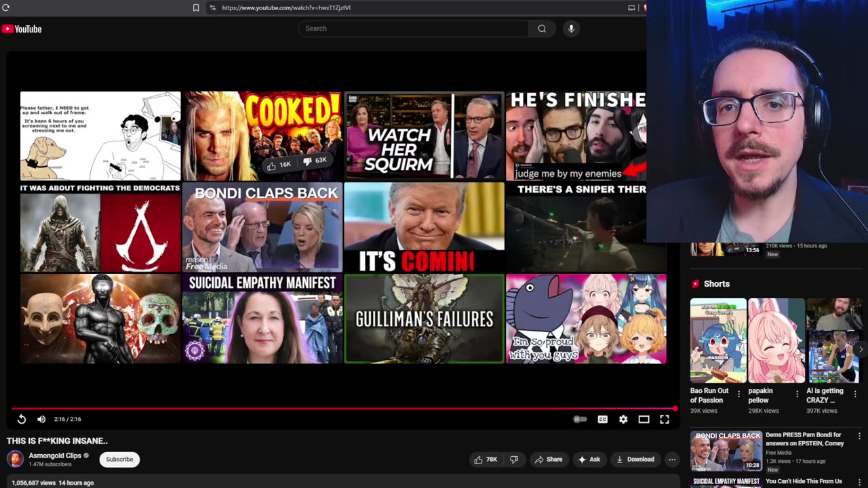868x488 pixels.
Task: Open the Asmongold Clips channel name link
Action: (55, 455)
